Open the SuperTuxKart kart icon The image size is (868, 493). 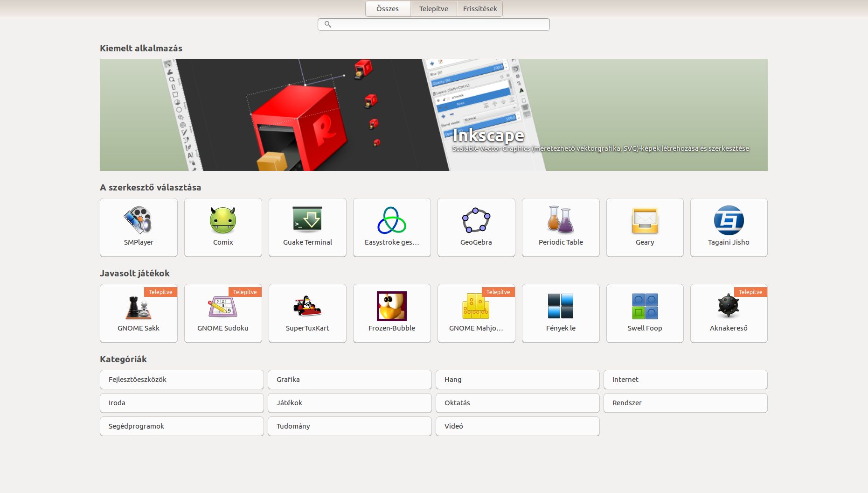[307, 306]
